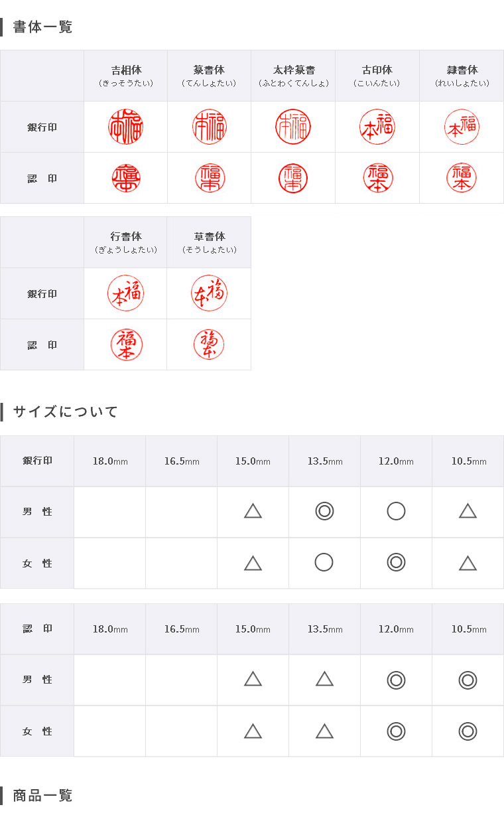
Task: Click the サイズについて section heading
Action: coord(65,411)
